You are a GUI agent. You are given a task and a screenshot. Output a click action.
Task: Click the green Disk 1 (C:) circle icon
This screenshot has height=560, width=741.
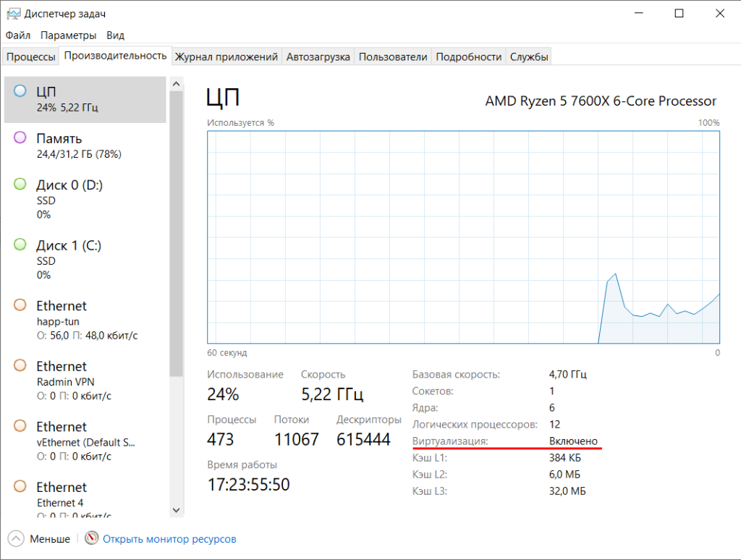point(20,245)
